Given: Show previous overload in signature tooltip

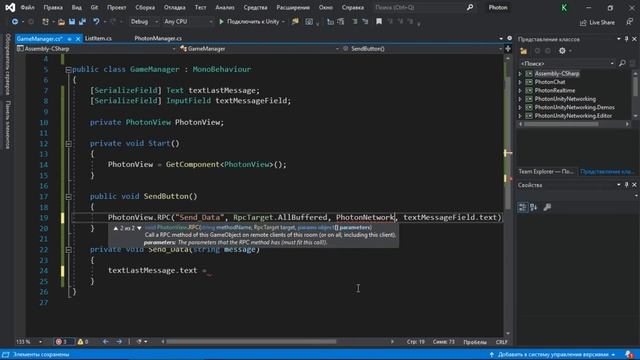Looking at the screenshot, I should point(116,228).
